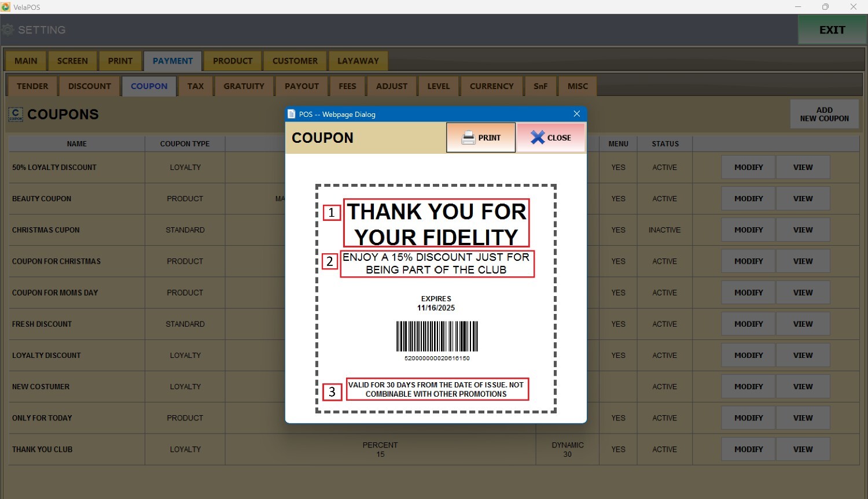Go to the CURRENCY sub-tab
Image resolution: width=868 pixels, height=499 pixels.
pos(491,86)
